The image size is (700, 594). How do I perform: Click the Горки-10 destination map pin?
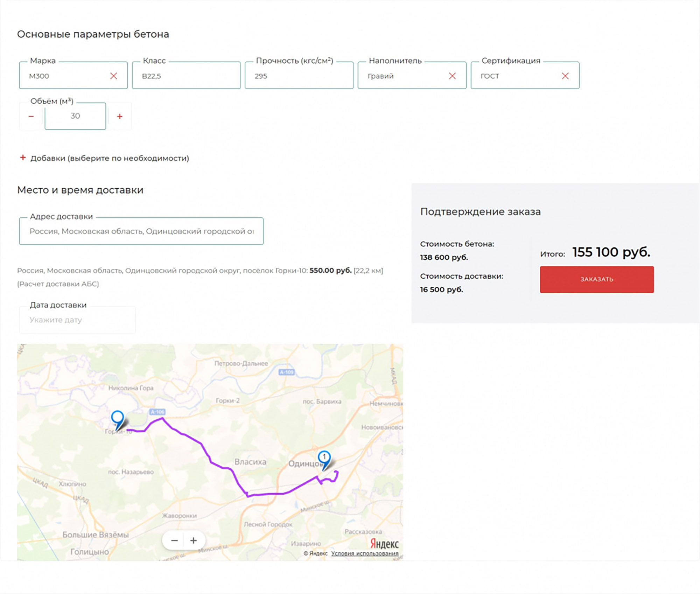click(x=118, y=420)
